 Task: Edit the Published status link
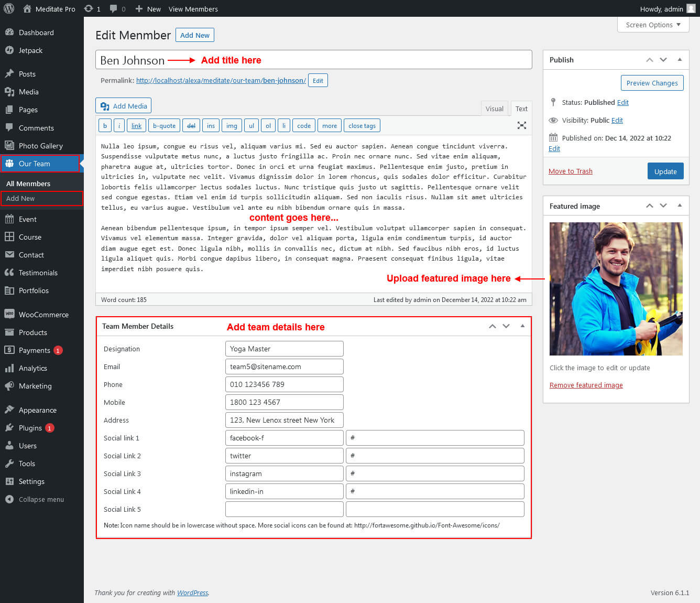[622, 102]
